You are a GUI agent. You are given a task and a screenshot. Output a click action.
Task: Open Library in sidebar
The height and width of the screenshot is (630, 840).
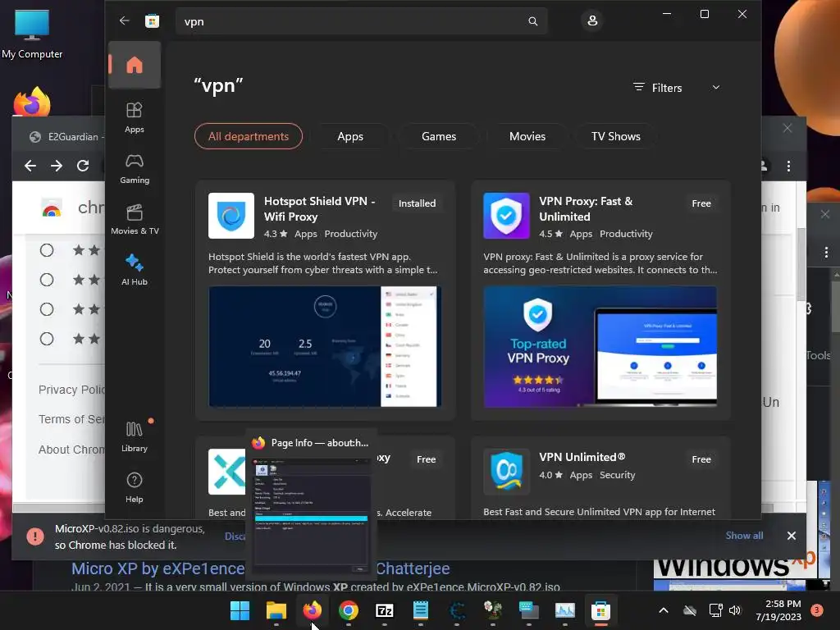click(135, 436)
